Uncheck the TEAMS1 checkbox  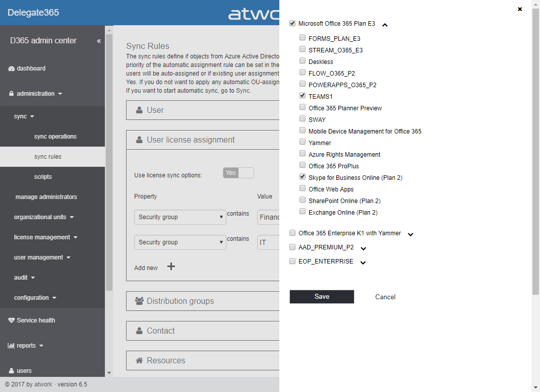[x=303, y=95]
